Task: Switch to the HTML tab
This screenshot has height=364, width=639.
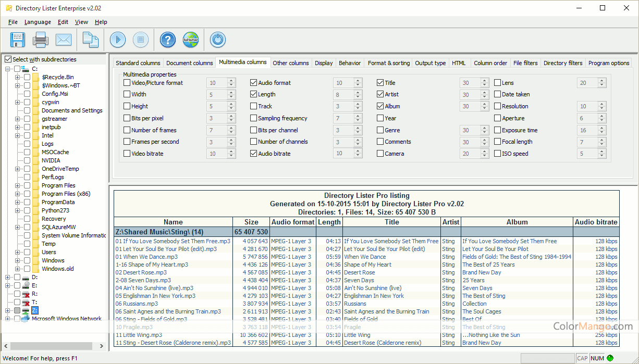Action: (459, 63)
